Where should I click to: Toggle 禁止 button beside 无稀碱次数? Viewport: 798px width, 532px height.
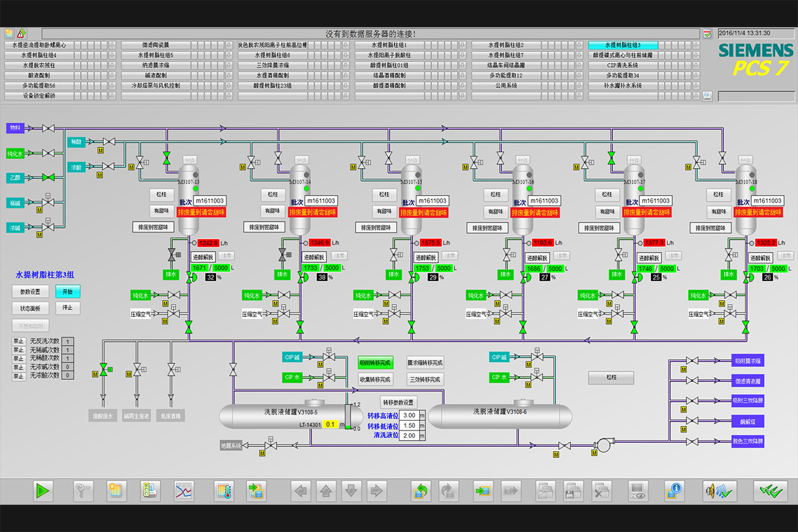tap(19, 350)
